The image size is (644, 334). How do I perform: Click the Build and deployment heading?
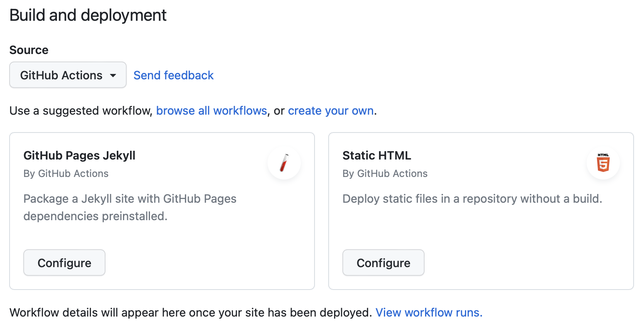coord(88,15)
